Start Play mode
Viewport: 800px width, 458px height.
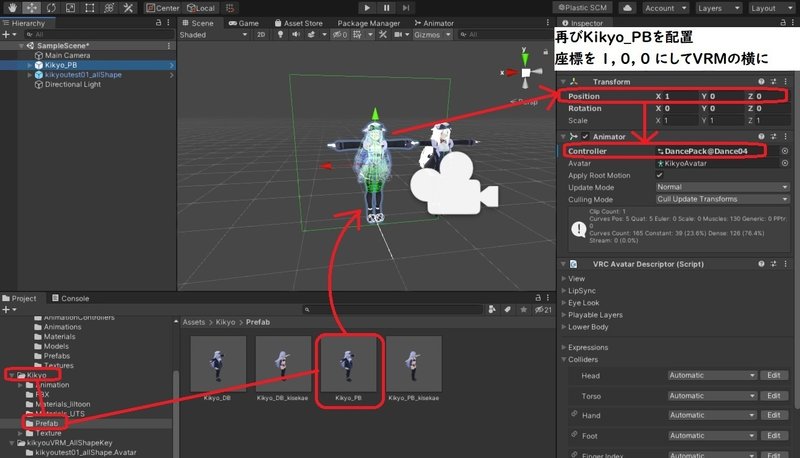(x=367, y=8)
